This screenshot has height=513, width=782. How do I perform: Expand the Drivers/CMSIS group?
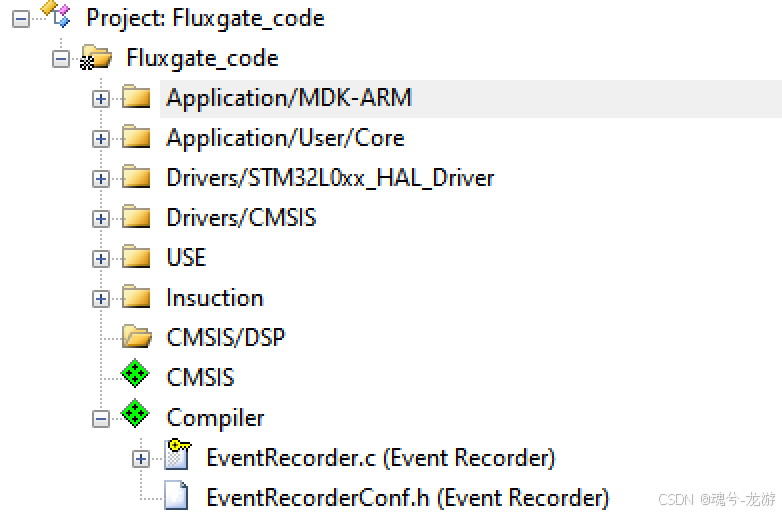click(x=101, y=219)
